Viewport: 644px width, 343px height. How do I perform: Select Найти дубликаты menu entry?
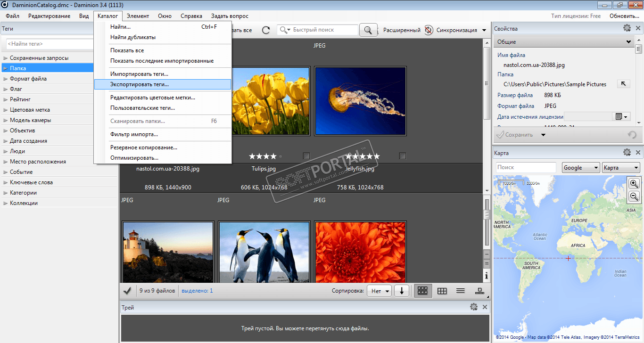coord(163,37)
